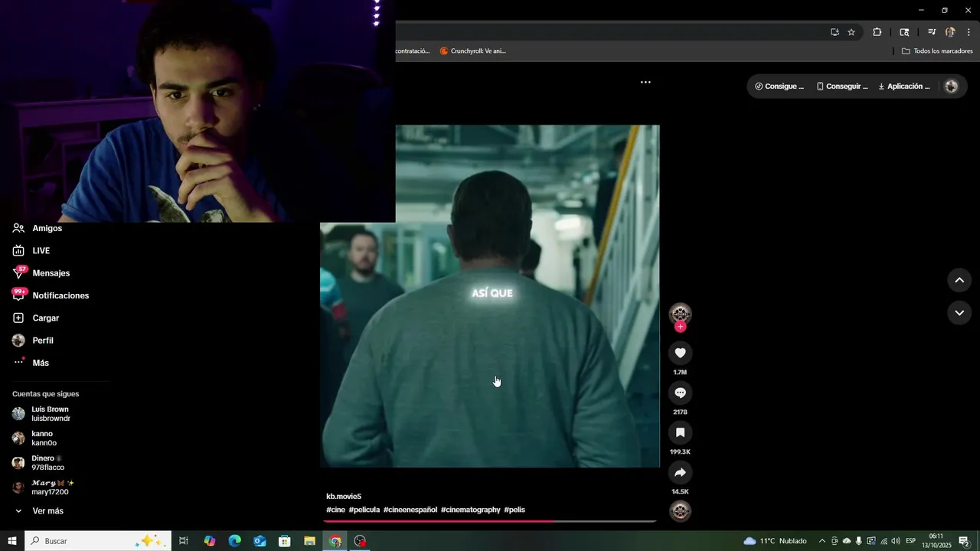This screenshot has height=551, width=980.
Task: Open video three-dots options menu
Action: [x=645, y=82]
